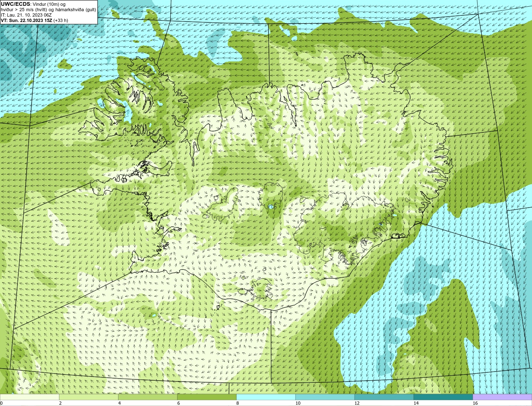The width and height of the screenshot is (532, 406).
Task: Click the pale yellow 0–2 m/s legend swatch
Action: pyautogui.click(x=30, y=397)
